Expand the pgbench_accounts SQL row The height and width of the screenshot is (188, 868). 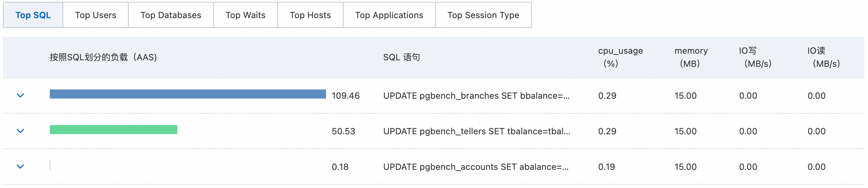[20, 167]
